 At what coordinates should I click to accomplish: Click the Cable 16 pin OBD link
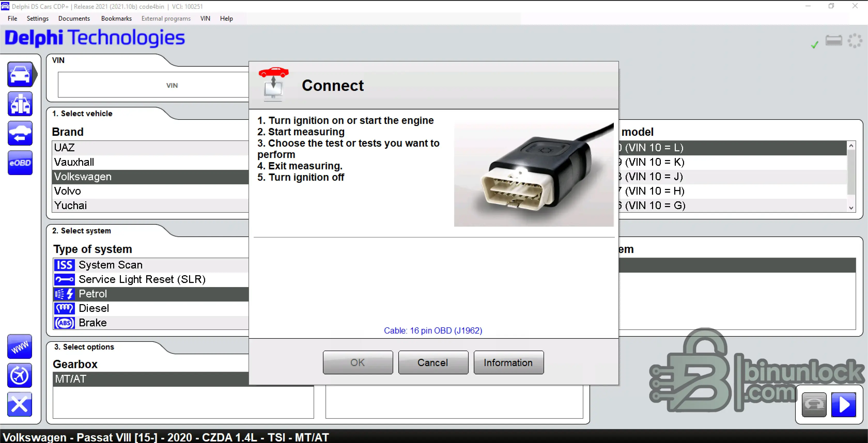[433, 330]
